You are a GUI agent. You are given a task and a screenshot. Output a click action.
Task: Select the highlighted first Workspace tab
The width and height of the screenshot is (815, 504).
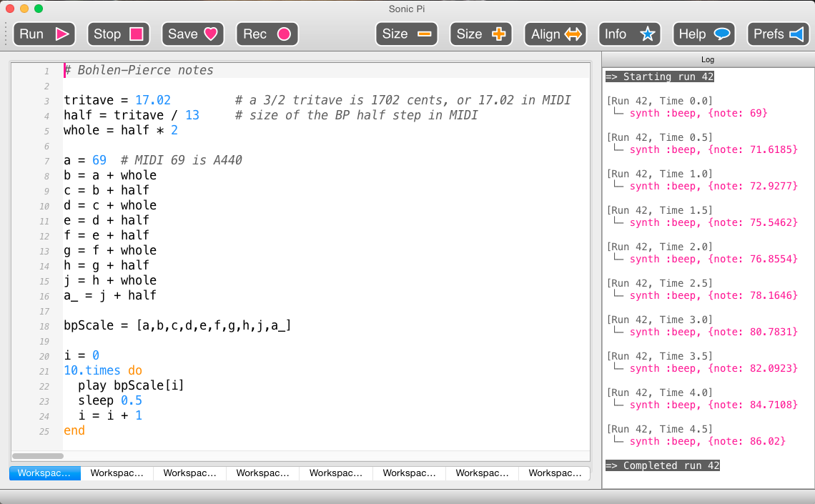tap(45, 473)
